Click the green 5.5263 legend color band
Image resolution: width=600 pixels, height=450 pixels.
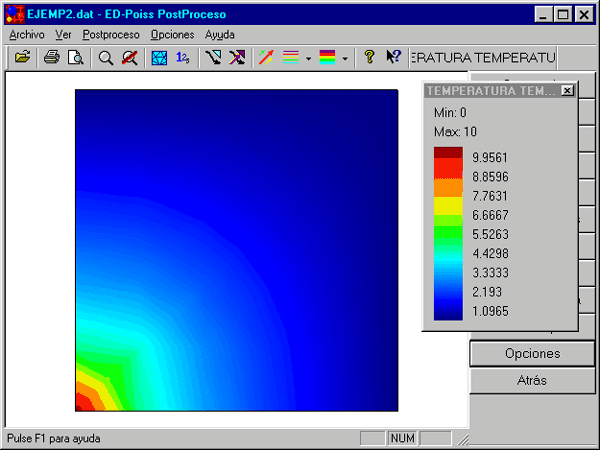(448, 233)
